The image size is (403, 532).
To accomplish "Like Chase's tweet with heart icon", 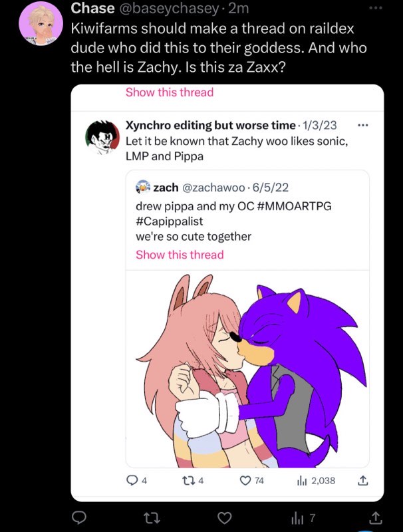I will click(224, 518).
